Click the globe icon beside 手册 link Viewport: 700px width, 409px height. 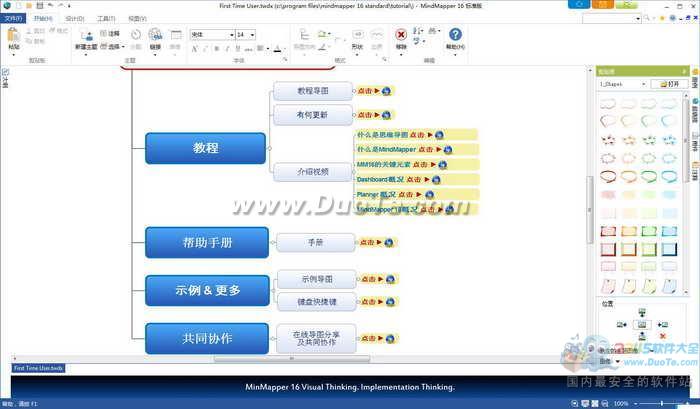pyautogui.click(x=389, y=242)
